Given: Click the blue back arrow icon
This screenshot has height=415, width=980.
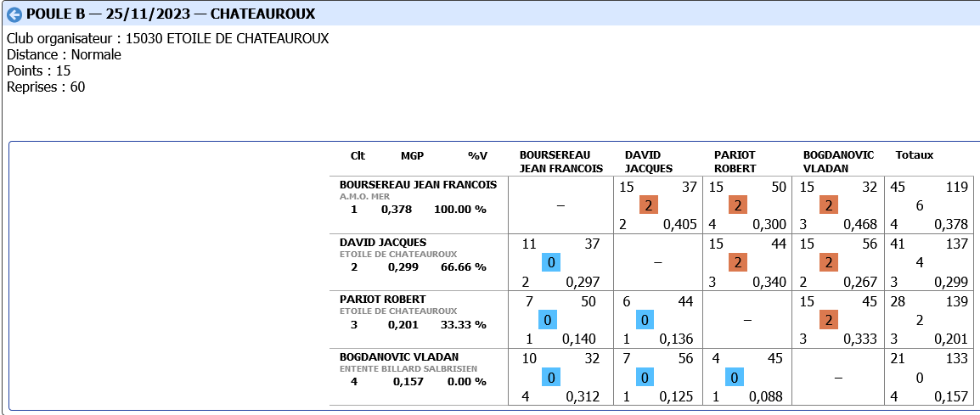Looking at the screenshot, I should coord(14,14).
